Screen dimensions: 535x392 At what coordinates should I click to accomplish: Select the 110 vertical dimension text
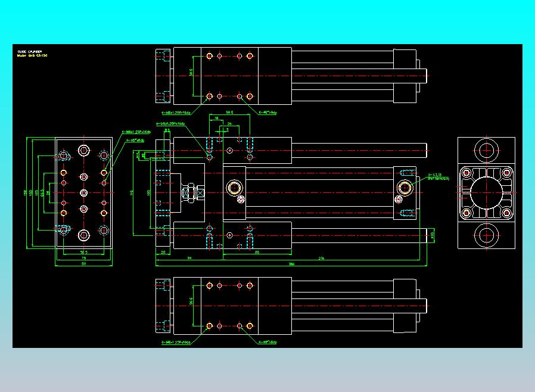[131, 193]
